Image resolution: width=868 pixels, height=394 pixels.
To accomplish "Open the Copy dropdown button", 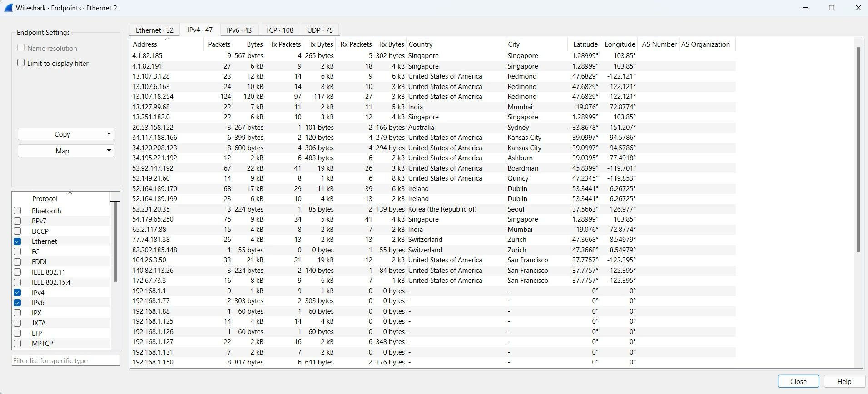I will point(66,134).
